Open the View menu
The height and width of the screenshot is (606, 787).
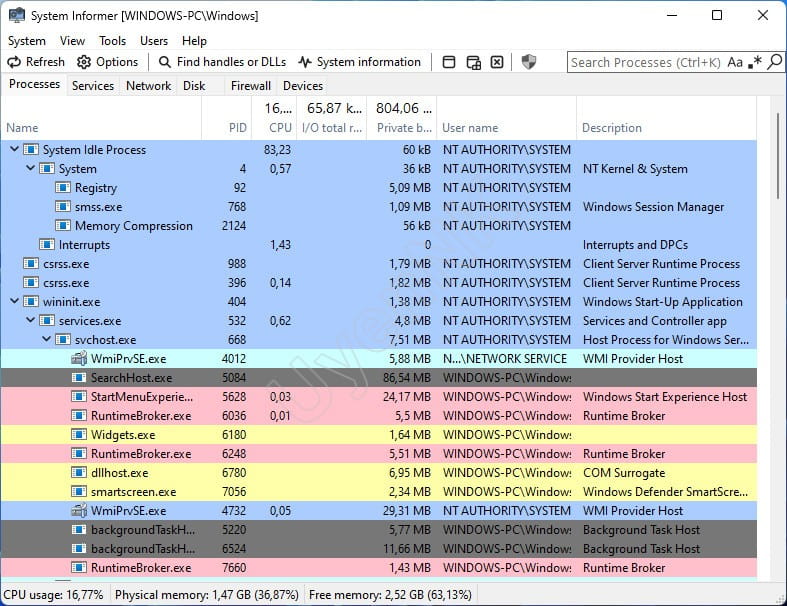click(72, 41)
